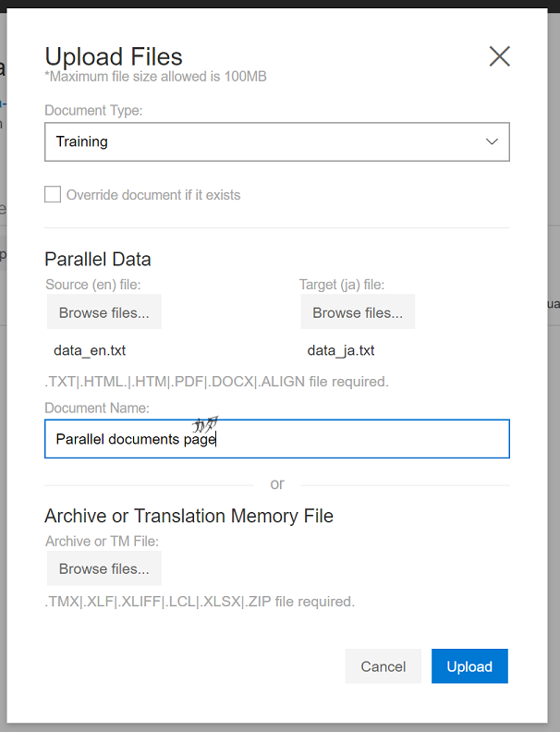Browse files for Archive or TM File
The width and height of the screenshot is (560, 732).
point(103,568)
